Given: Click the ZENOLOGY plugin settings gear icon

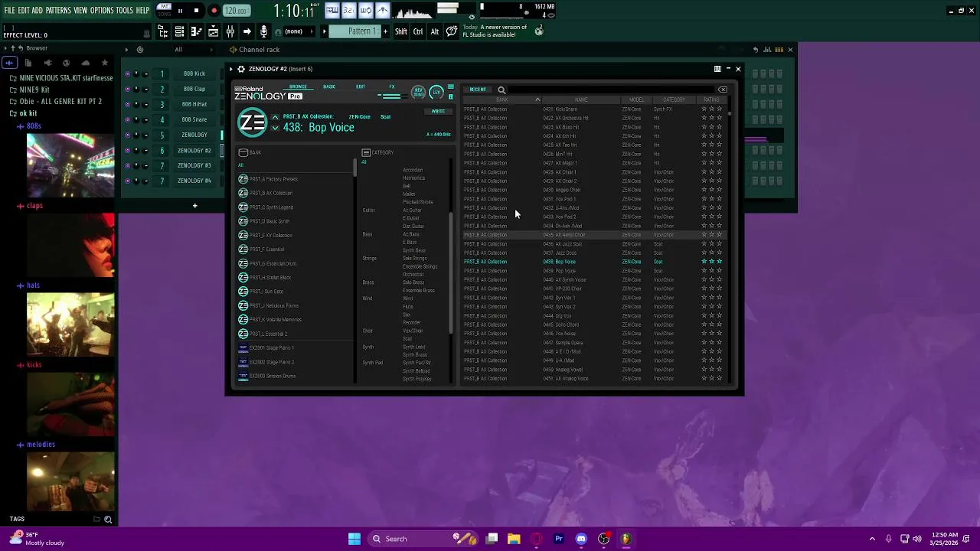Looking at the screenshot, I should click(240, 69).
